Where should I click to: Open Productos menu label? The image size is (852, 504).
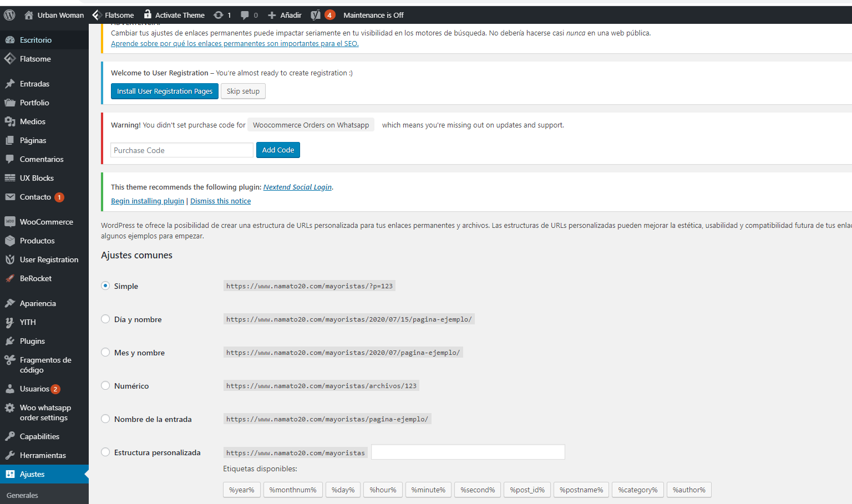[37, 241]
